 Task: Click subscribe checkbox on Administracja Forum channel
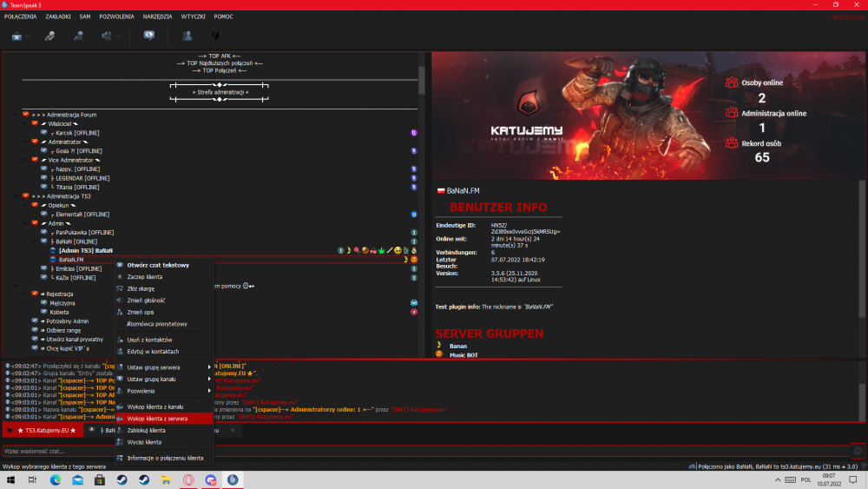pyautogui.click(x=25, y=115)
